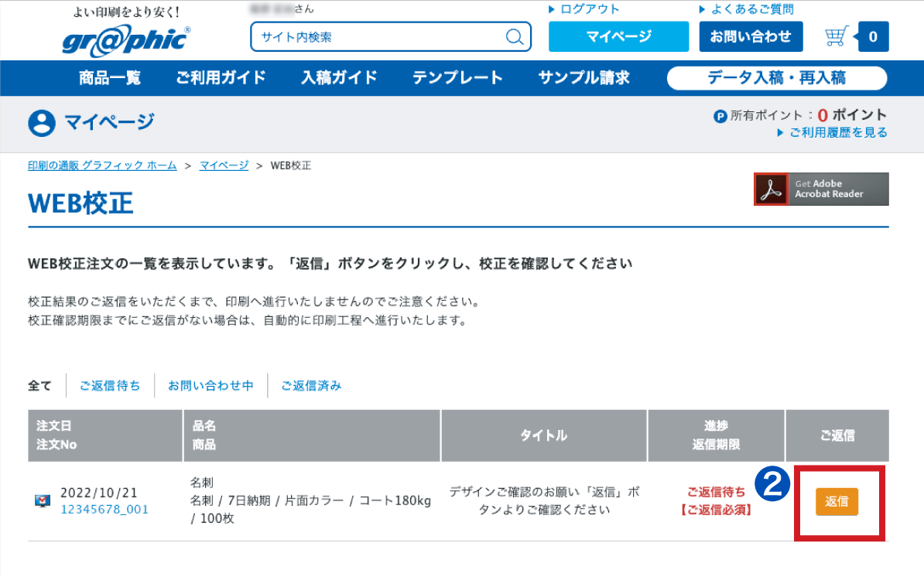Click the データ入稿・再入稿 button
924x577 pixels.
click(776, 78)
